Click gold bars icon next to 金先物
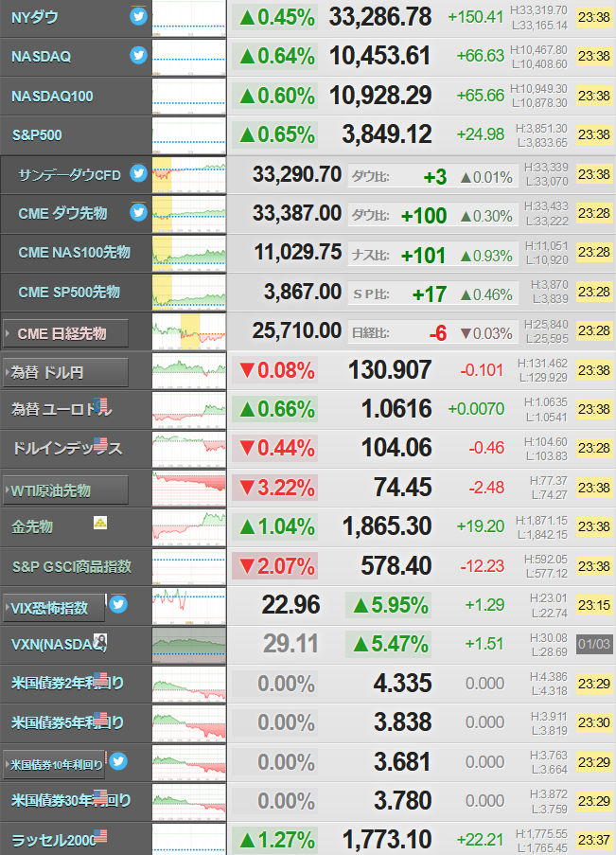The width and height of the screenshot is (616, 855). 100,523
